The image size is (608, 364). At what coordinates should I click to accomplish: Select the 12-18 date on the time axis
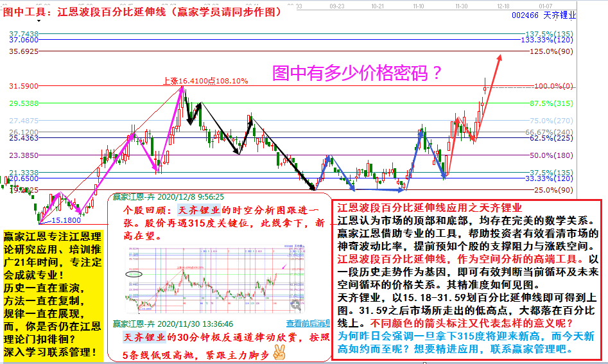point(503,5)
